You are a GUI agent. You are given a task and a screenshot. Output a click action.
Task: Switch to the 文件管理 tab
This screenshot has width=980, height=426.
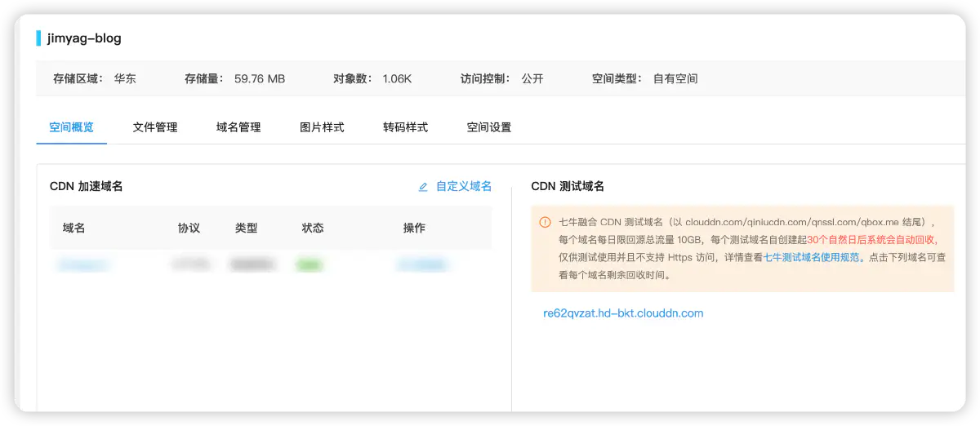click(x=155, y=127)
